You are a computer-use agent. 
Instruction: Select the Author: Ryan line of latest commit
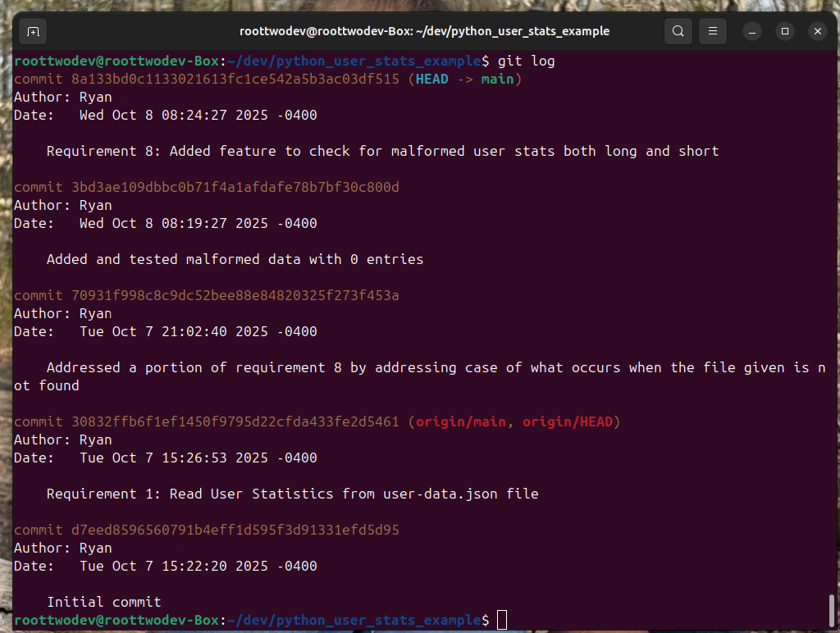coord(62,97)
